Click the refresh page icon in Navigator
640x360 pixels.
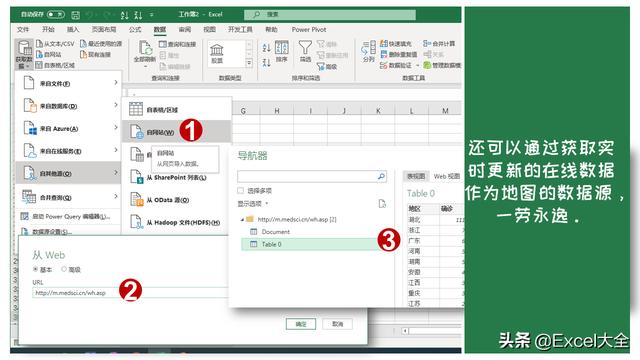point(382,203)
